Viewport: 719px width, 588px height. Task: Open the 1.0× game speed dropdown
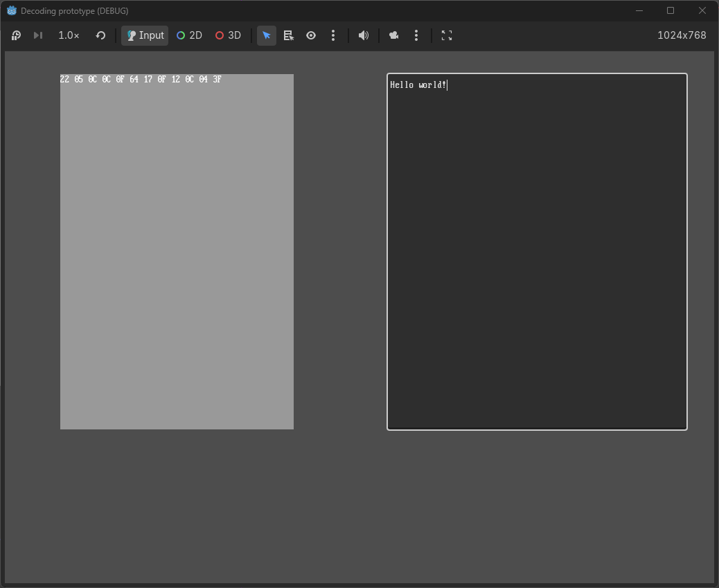coord(69,35)
